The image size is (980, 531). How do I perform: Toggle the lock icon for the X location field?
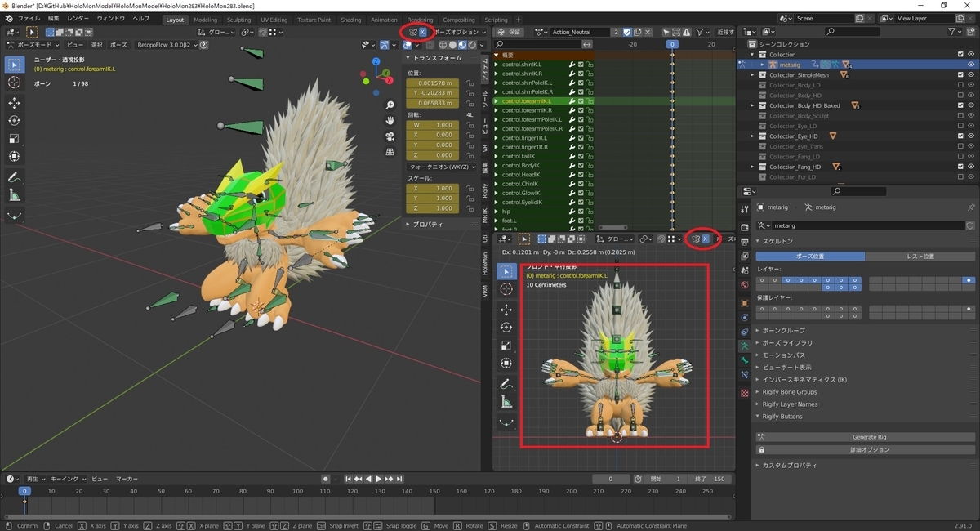coord(470,83)
